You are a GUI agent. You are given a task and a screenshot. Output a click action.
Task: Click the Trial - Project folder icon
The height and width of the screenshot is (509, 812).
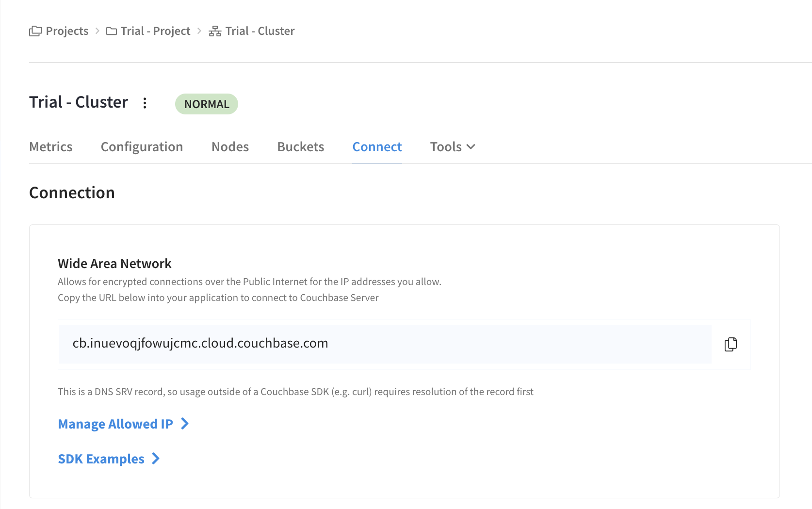(111, 31)
